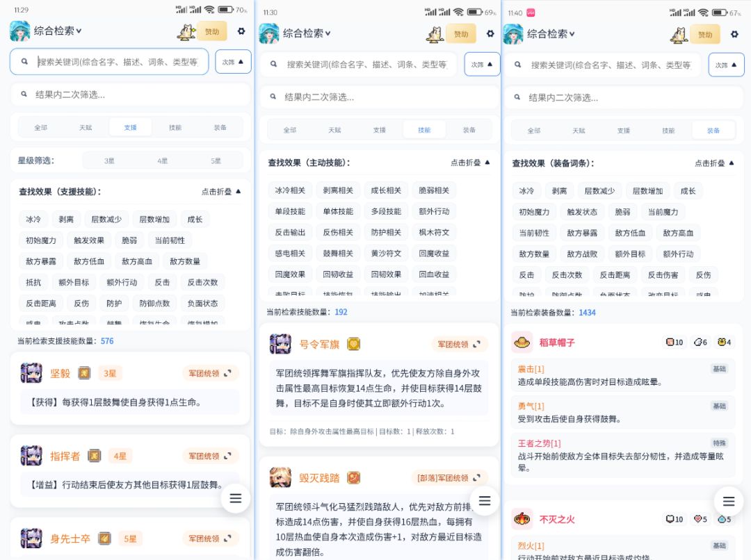Toggle the 4星 star filter
751x560 pixels.
pyautogui.click(x=162, y=160)
